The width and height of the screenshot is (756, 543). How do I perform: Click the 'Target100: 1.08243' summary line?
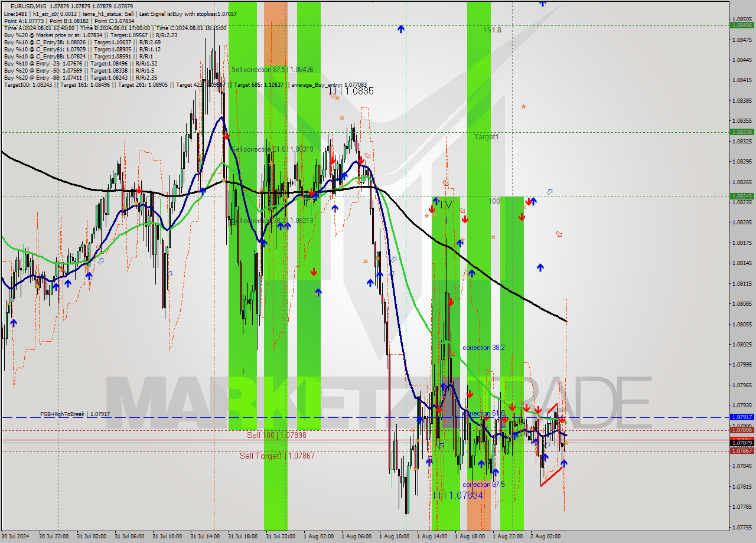pos(185,85)
